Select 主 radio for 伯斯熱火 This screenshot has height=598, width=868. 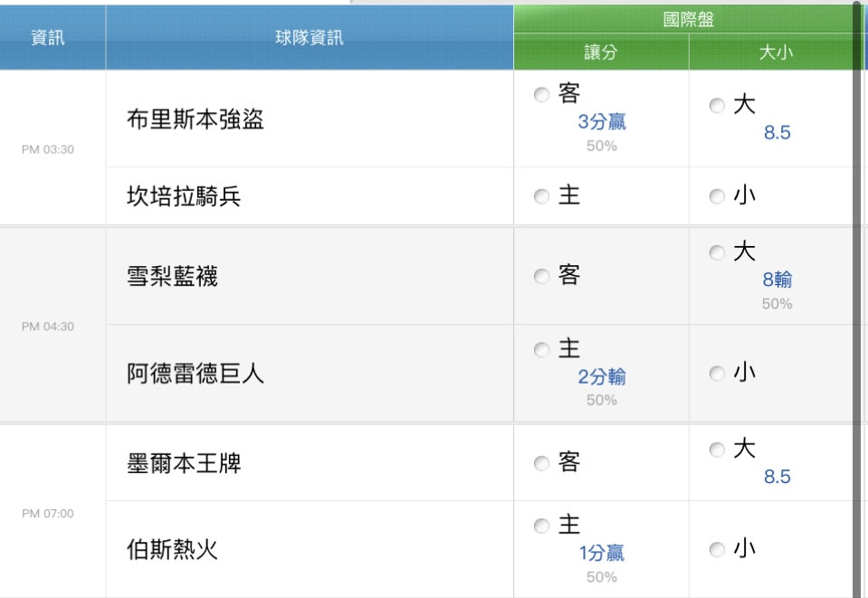[x=541, y=526]
